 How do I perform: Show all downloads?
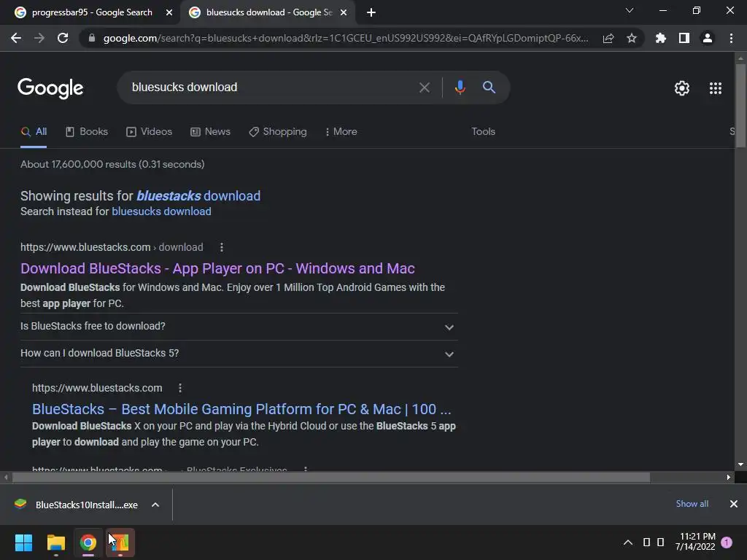point(692,504)
